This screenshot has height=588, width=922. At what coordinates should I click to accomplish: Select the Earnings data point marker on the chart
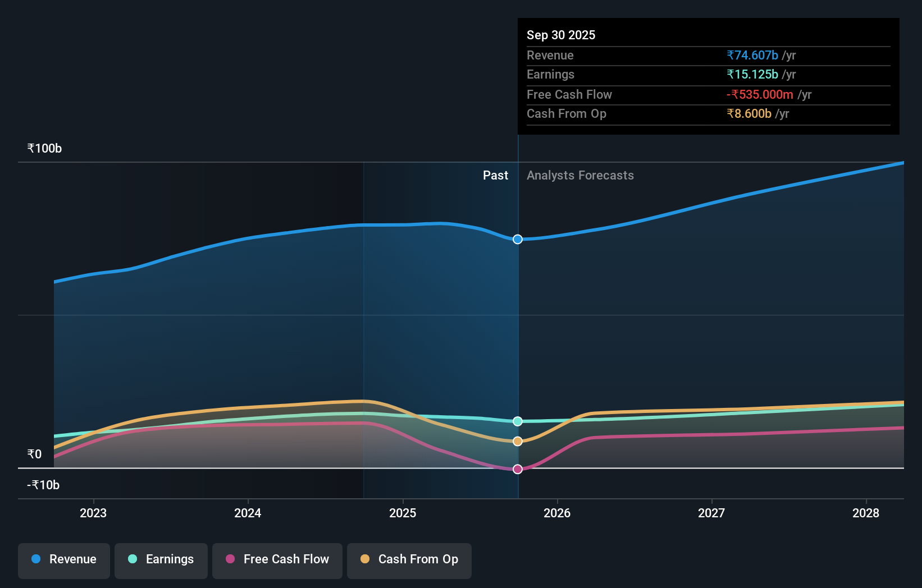click(517, 421)
